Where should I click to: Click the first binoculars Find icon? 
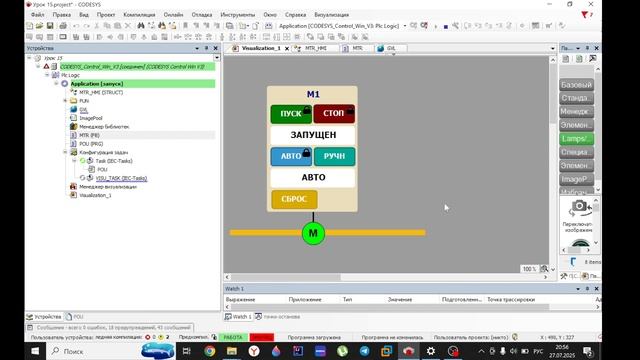141,26
